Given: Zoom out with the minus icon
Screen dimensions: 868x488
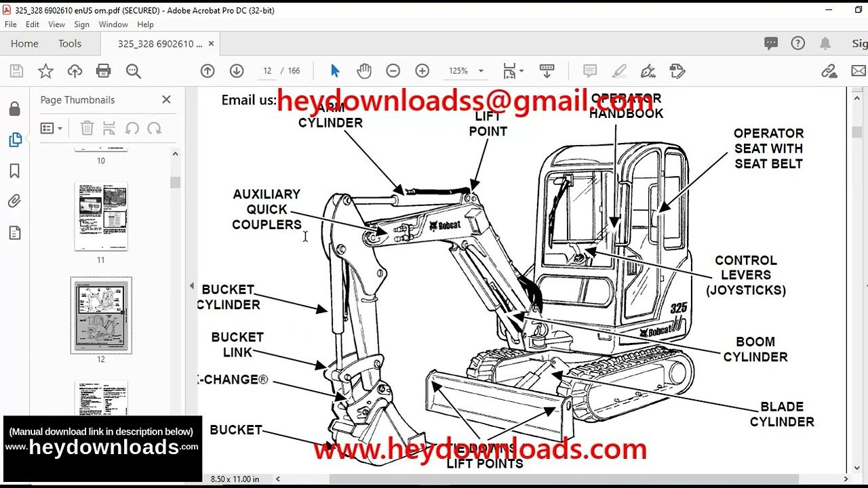Looking at the screenshot, I should 393,70.
